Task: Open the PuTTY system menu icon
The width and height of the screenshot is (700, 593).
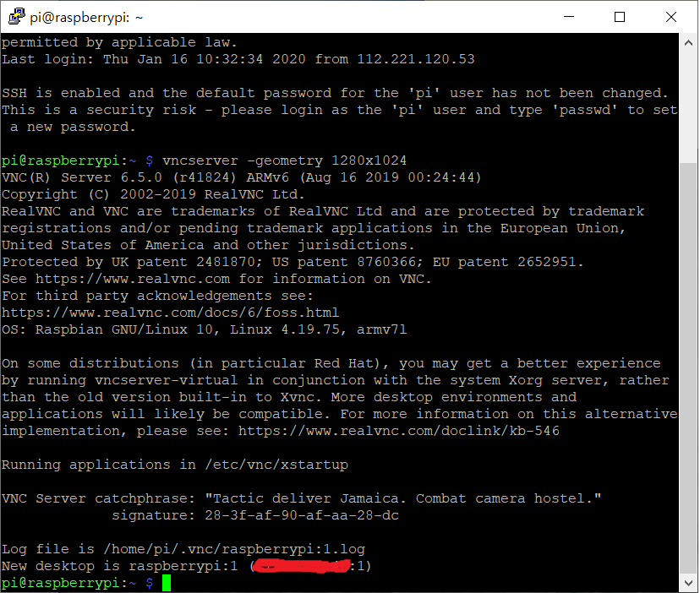Action: point(17,17)
